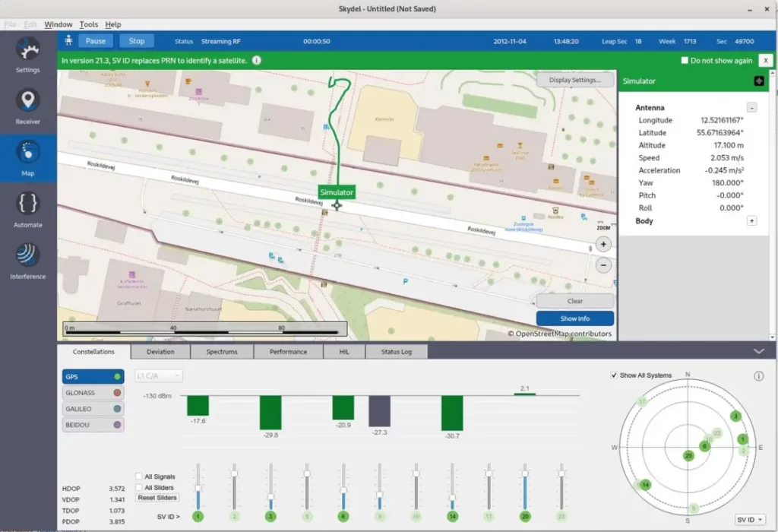The width and height of the screenshot is (778, 532).
Task: Open the SV ID dropdown below the sky plot
Action: coord(749,520)
